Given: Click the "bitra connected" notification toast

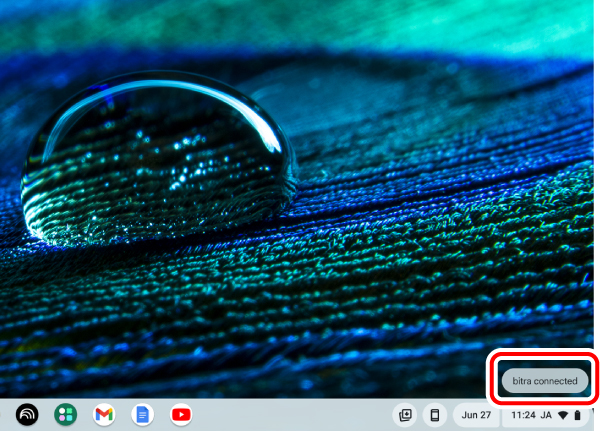Looking at the screenshot, I should [x=544, y=380].
